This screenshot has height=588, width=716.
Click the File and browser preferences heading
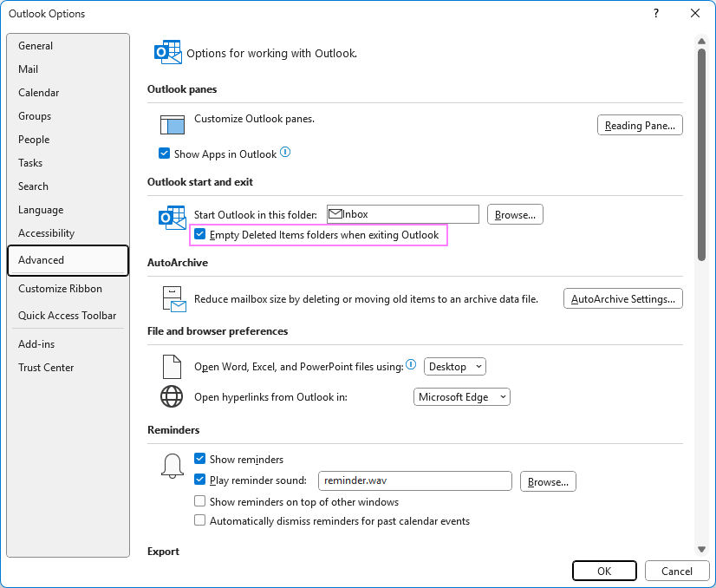[218, 331]
